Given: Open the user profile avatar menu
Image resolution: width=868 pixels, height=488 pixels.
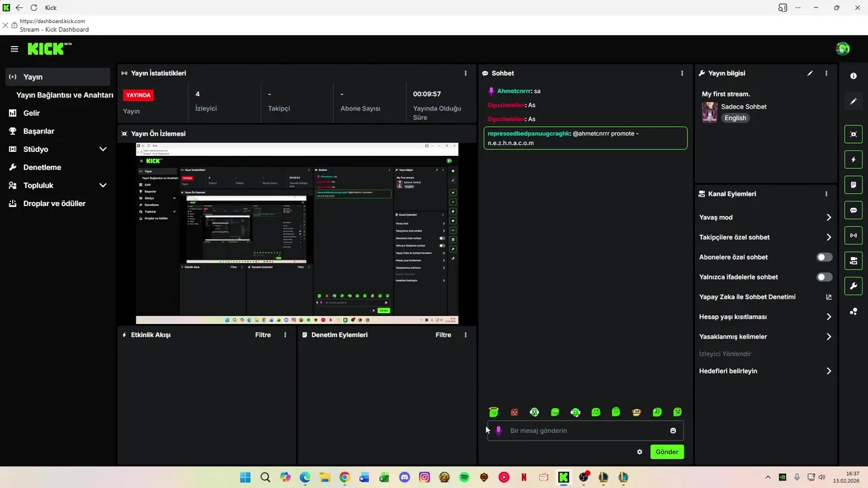Looking at the screenshot, I should click(843, 49).
